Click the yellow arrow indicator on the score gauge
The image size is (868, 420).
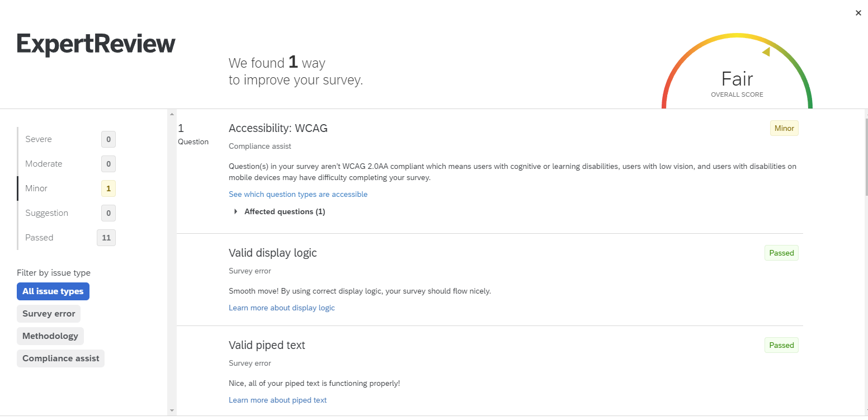(x=766, y=51)
